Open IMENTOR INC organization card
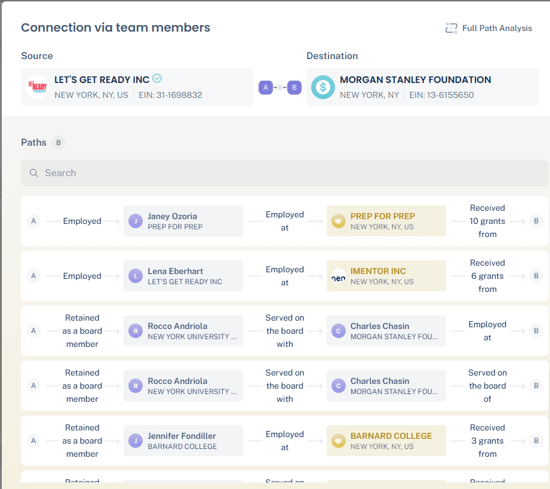This screenshot has height=489, width=550. pyautogui.click(x=386, y=276)
